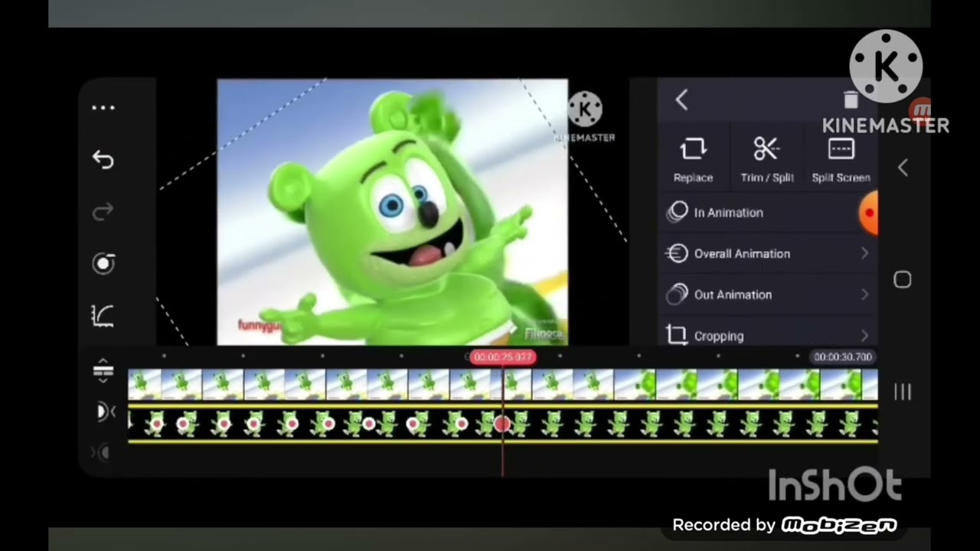Tap the Android recent apps button
This screenshot has height=551, width=980.
pyautogui.click(x=903, y=392)
